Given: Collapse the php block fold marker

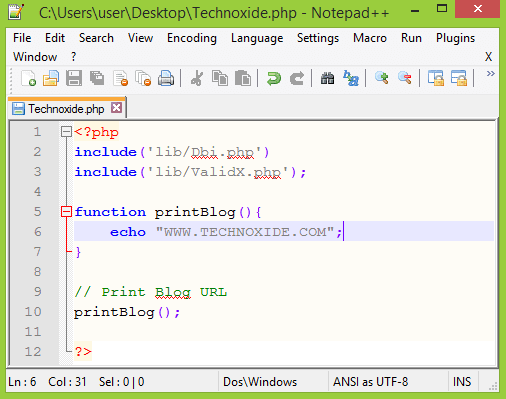Looking at the screenshot, I should (66, 132).
